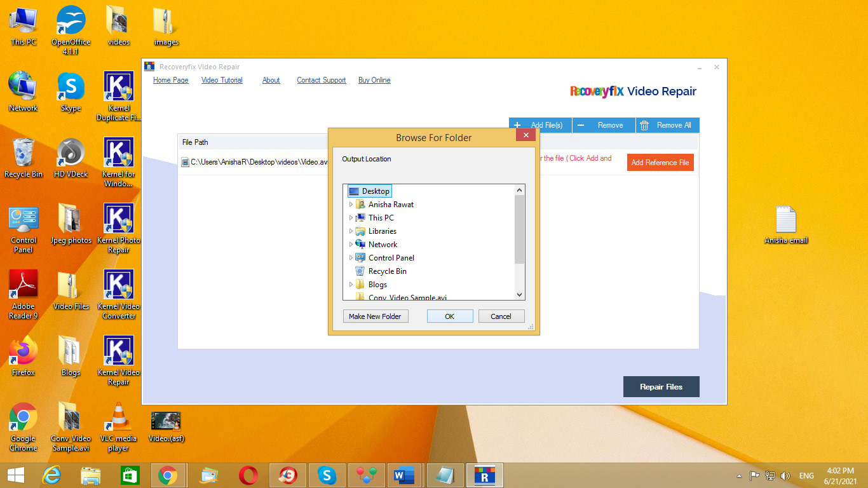Pick Libraries in the folder tree
The image size is (868, 488).
pyautogui.click(x=376, y=231)
